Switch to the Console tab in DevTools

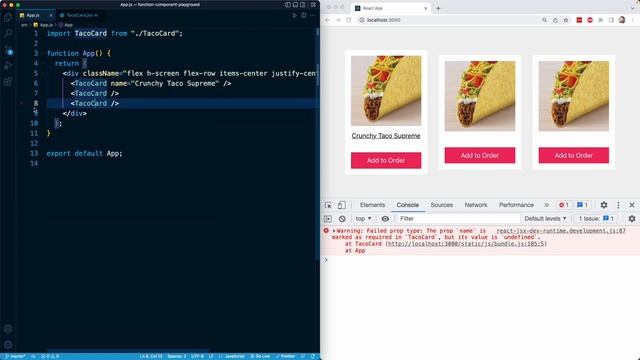pyautogui.click(x=408, y=205)
